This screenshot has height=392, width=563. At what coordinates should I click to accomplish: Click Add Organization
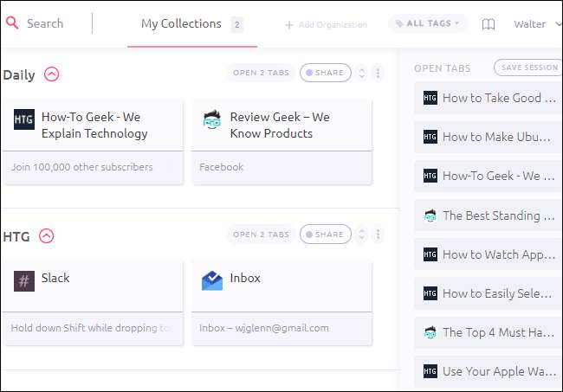(326, 25)
